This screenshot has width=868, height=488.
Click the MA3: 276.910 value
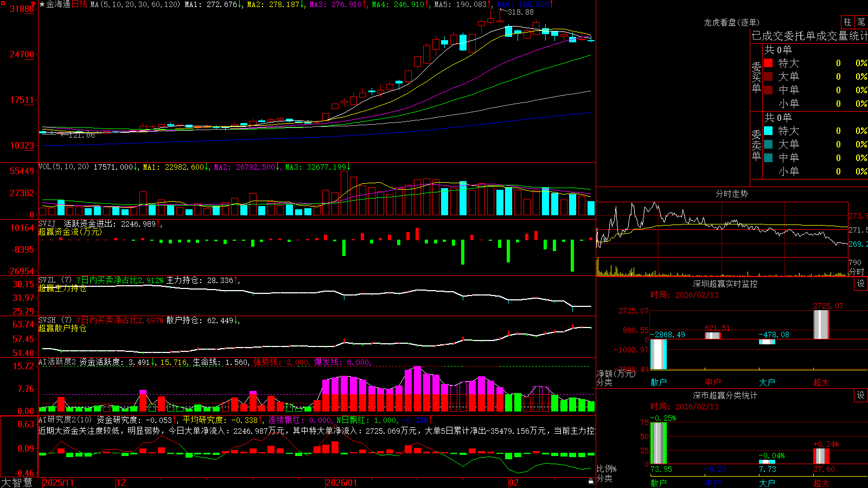coord(338,4)
